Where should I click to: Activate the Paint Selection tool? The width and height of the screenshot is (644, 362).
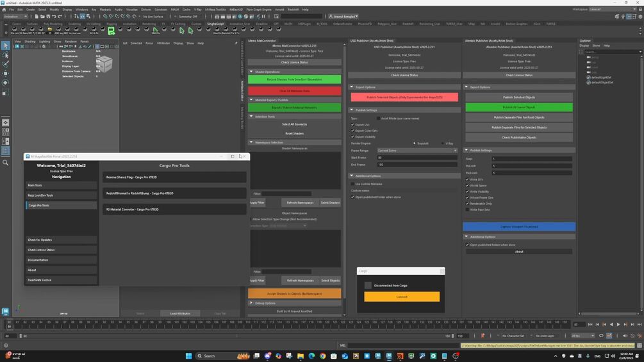point(5,64)
